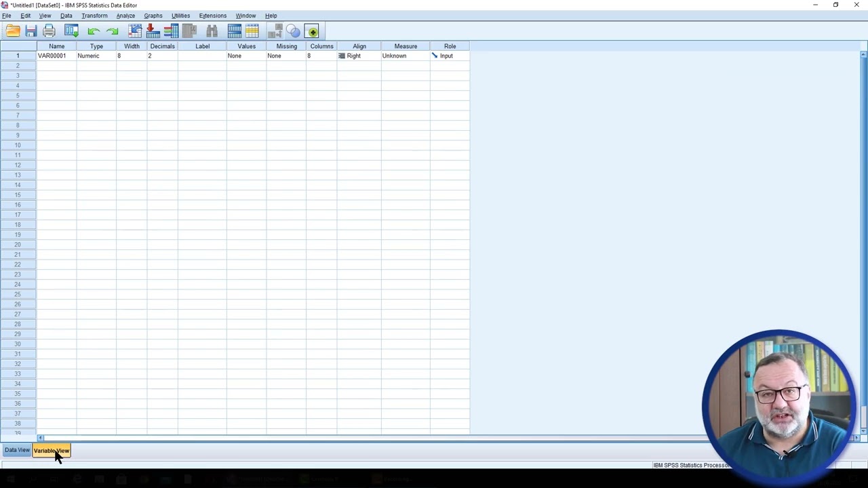Screen dimensions: 868x488
Task: Click the VAR00001 name cell
Action: click(x=57, y=56)
